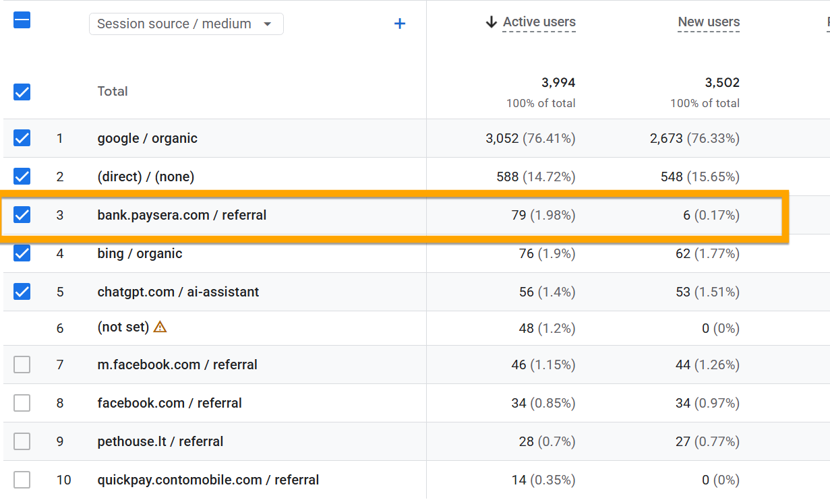Select the bank.paysera.com / referral label
The width and height of the screenshot is (830, 504).
point(182,215)
